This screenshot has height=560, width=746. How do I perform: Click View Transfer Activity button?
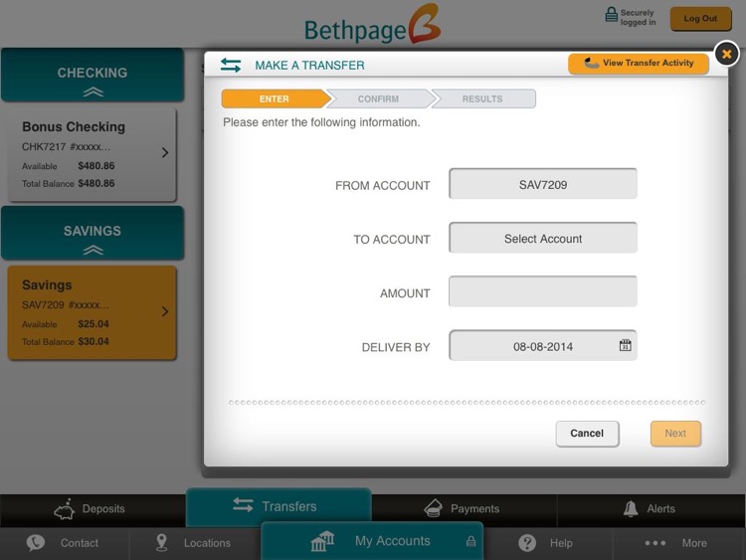click(x=639, y=64)
